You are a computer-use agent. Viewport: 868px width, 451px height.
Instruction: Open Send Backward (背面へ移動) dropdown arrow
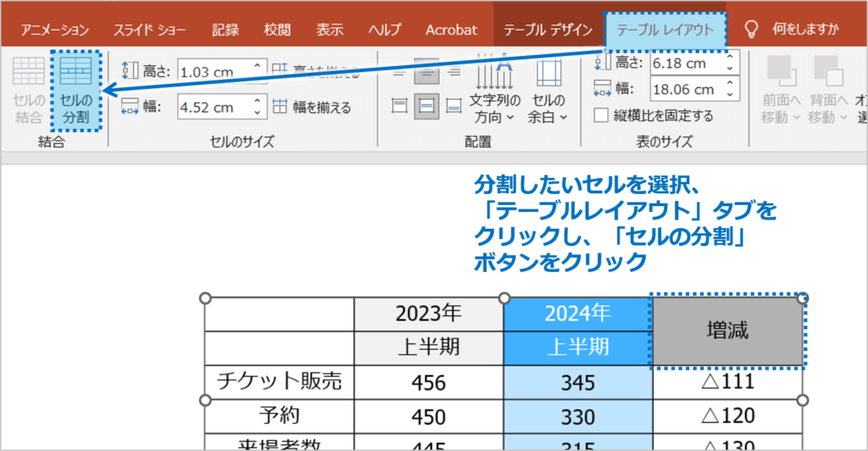(843, 117)
